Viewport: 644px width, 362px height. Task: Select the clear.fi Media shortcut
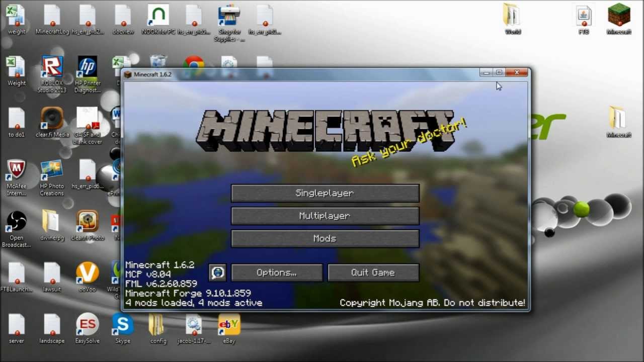[52, 122]
